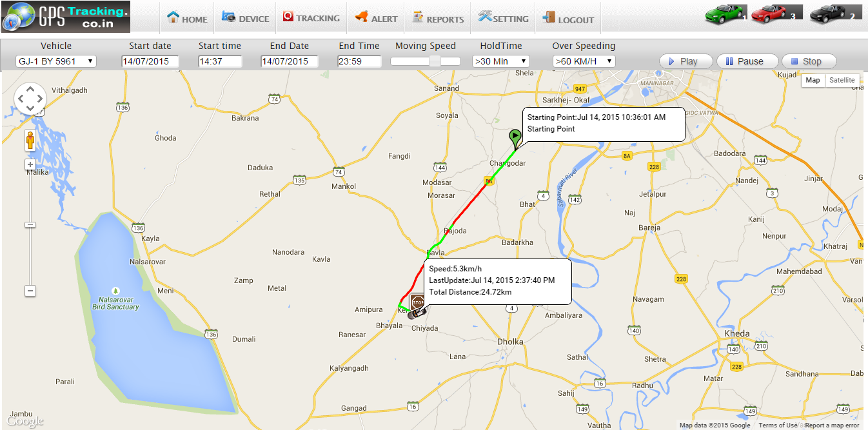
Task: Click the Kalyangadh town label
Action: [349, 368]
